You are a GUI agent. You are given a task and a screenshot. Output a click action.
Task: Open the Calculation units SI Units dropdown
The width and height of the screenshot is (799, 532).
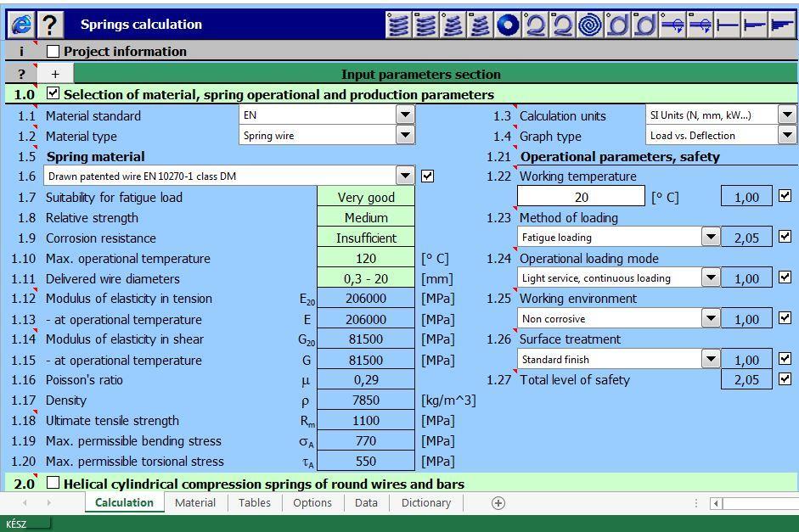click(787, 115)
